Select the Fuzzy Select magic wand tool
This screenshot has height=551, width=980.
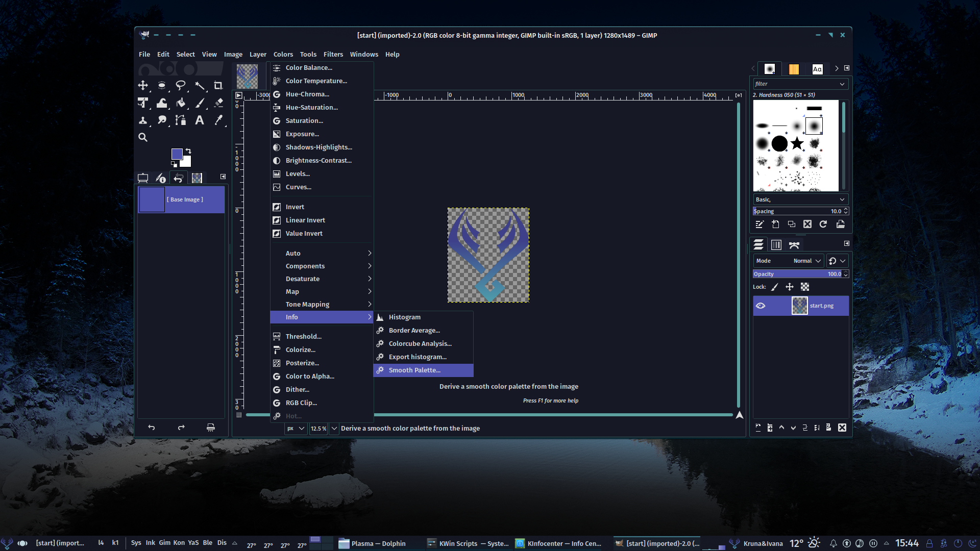[x=200, y=85]
